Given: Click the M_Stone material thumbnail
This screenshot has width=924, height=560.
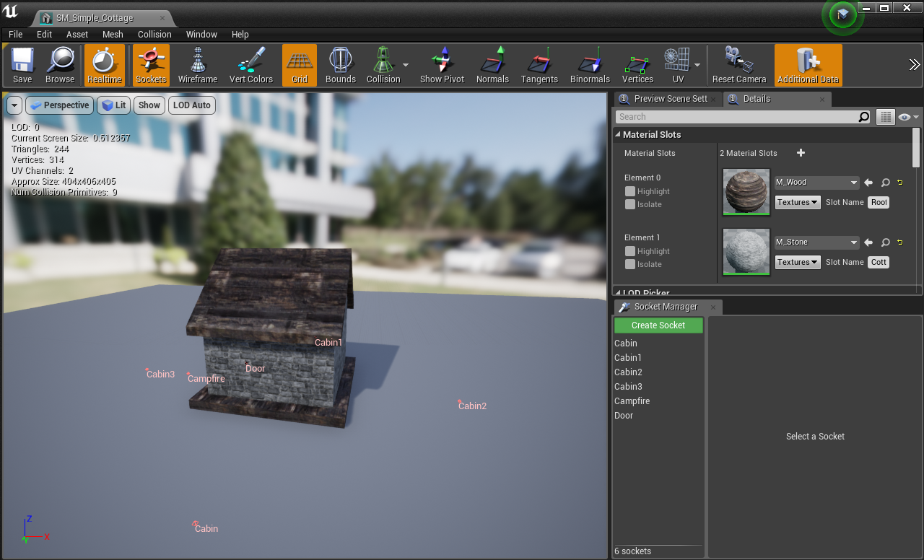Looking at the screenshot, I should [746, 252].
